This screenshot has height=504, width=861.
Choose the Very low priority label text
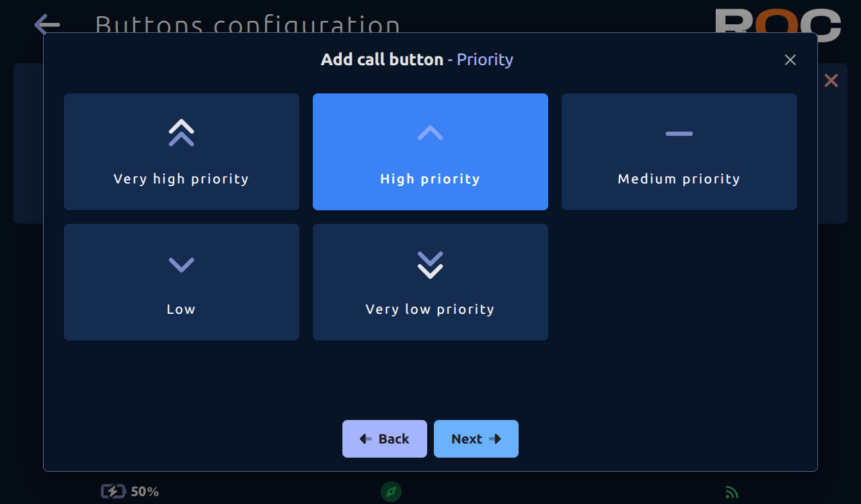click(430, 309)
